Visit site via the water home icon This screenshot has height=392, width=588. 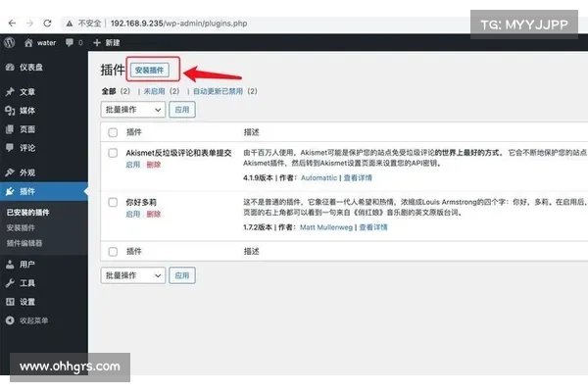pos(40,43)
